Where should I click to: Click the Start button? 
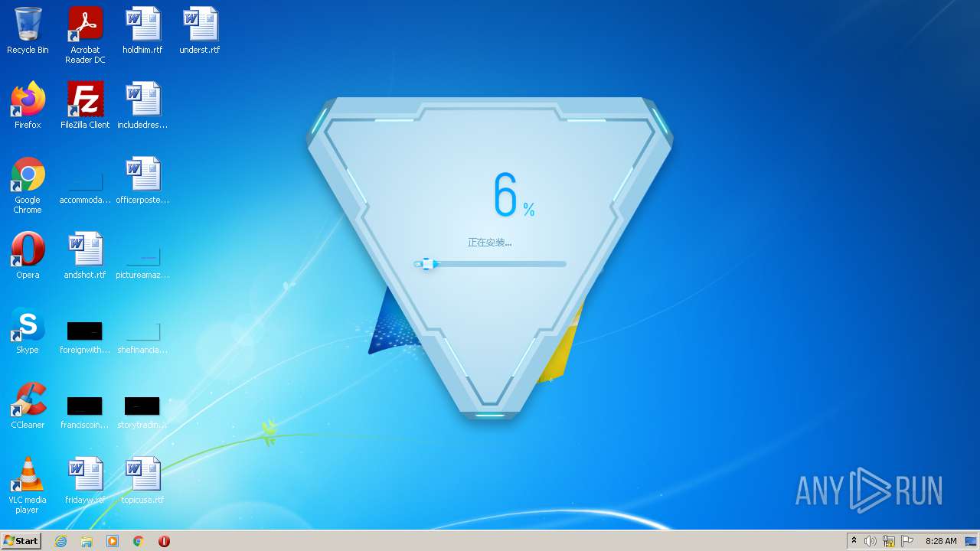[x=21, y=540]
